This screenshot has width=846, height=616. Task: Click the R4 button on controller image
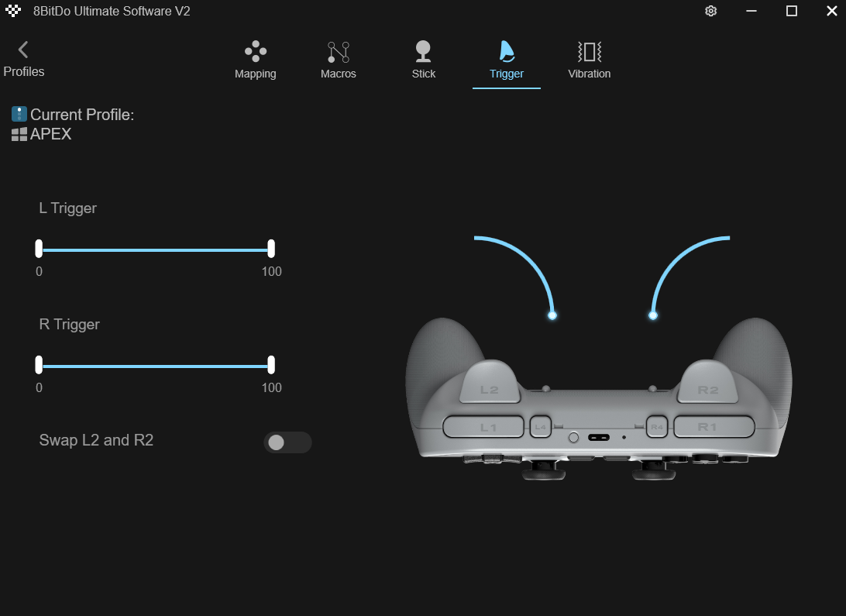[657, 427]
